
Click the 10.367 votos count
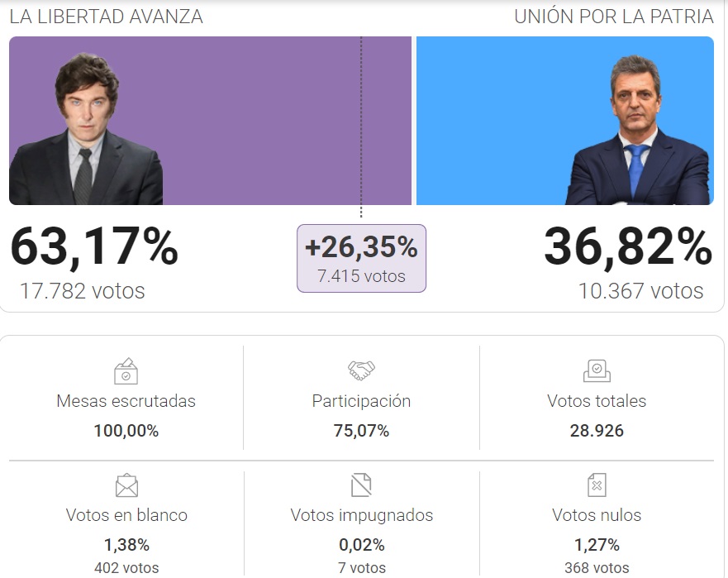(640, 291)
